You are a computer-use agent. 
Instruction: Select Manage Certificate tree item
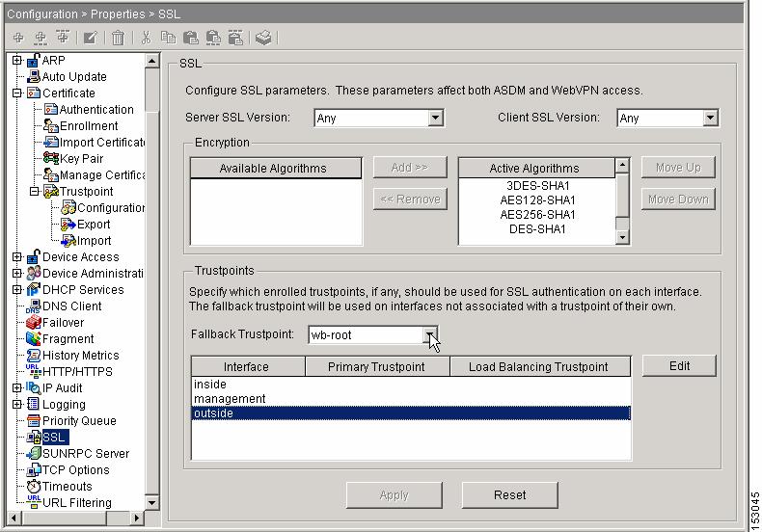(101, 174)
